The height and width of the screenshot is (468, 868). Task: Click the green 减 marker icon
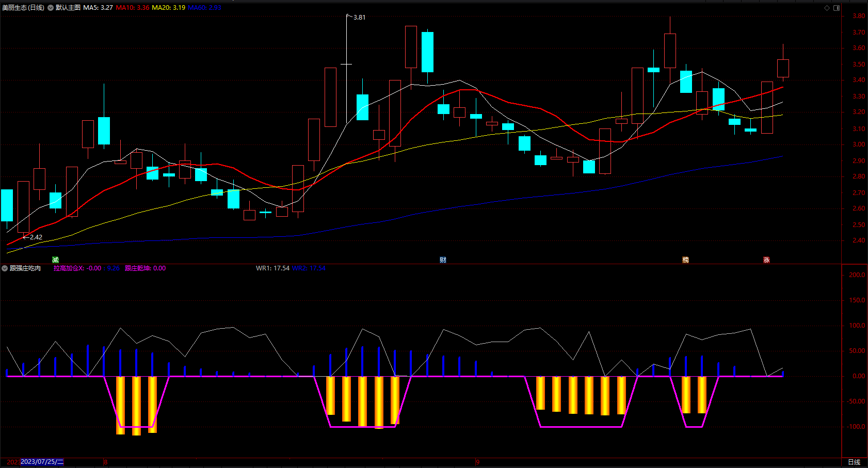[56, 260]
